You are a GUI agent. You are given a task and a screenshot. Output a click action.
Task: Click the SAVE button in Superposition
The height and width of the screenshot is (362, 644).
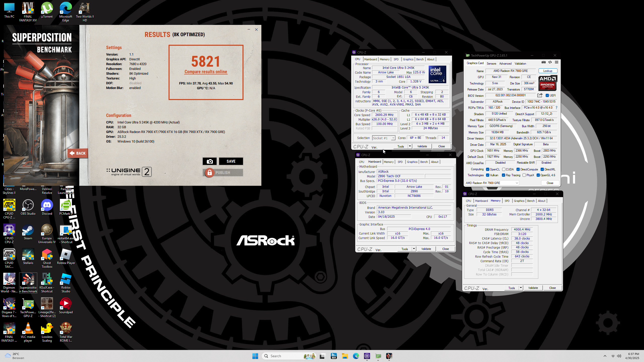231,161
